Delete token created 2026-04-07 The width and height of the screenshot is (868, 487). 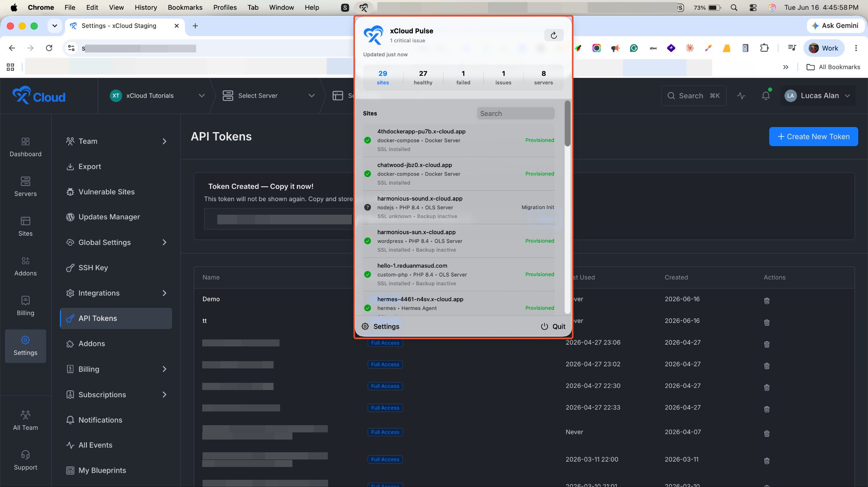tap(767, 434)
